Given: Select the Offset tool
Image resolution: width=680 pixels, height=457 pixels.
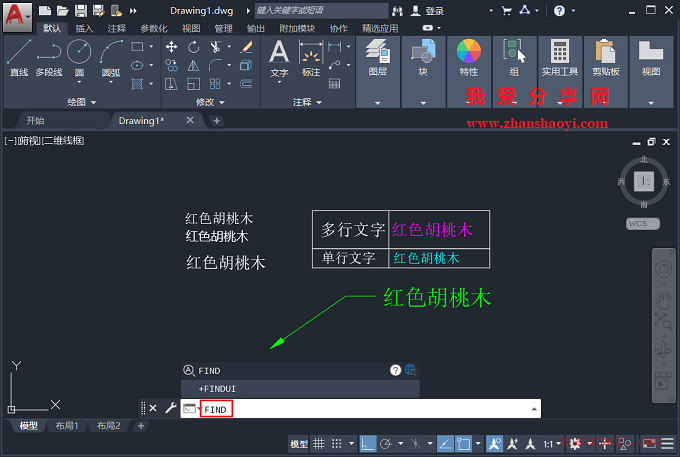Looking at the screenshot, I should 246,84.
